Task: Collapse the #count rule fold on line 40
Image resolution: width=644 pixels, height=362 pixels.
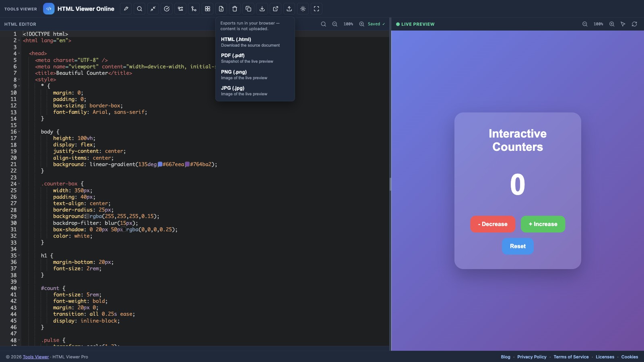Action: point(19,288)
